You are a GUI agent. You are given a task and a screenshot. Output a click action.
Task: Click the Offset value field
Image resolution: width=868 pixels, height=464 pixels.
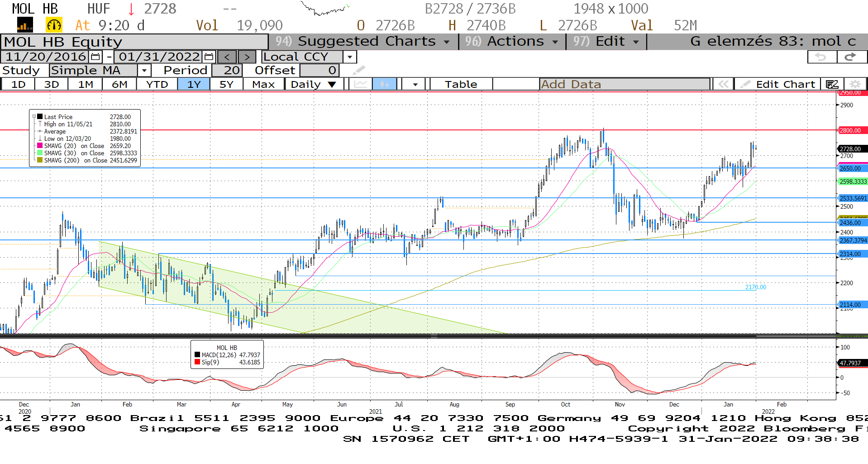[x=320, y=70]
